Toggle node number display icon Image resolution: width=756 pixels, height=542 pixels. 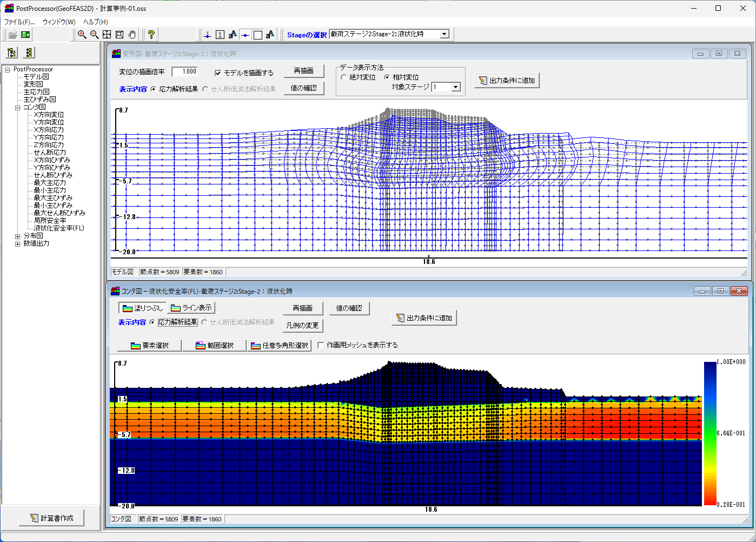[208, 35]
